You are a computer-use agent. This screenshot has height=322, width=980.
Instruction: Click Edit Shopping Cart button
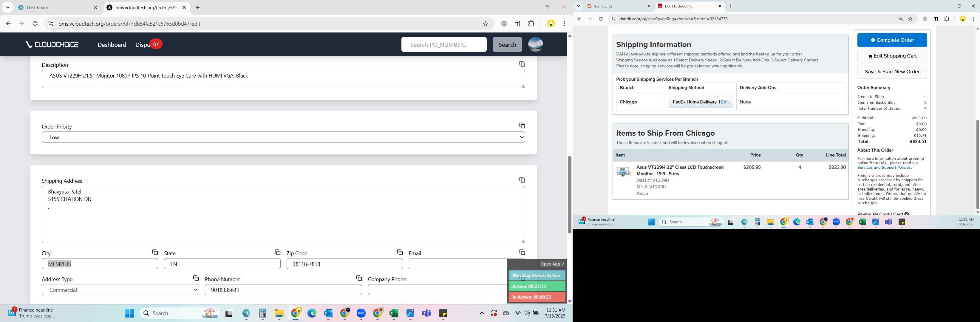coord(892,56)
